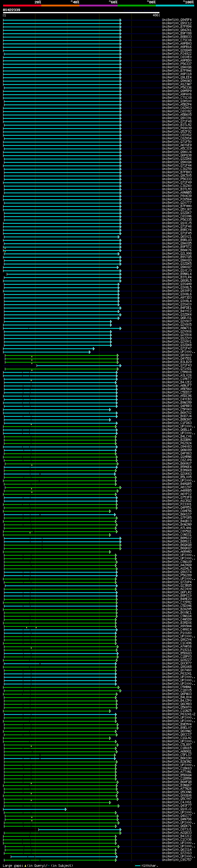197x868 pixels.
Task: Select the UniRef100_Q71F43 label
Action: pos(177,365)
